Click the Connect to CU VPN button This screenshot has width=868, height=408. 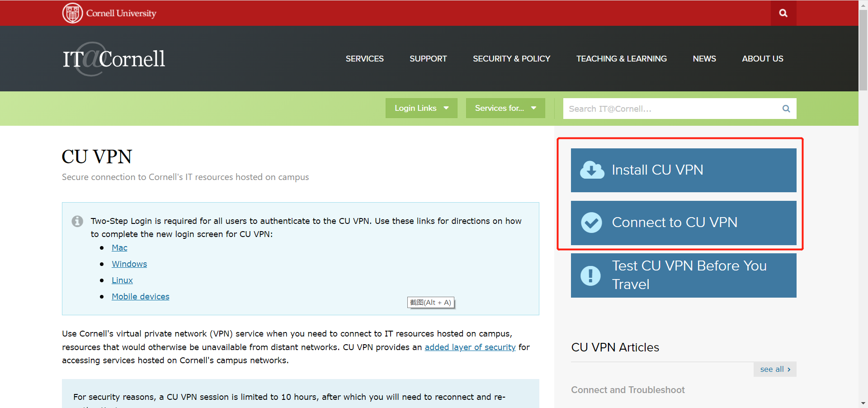684,223
